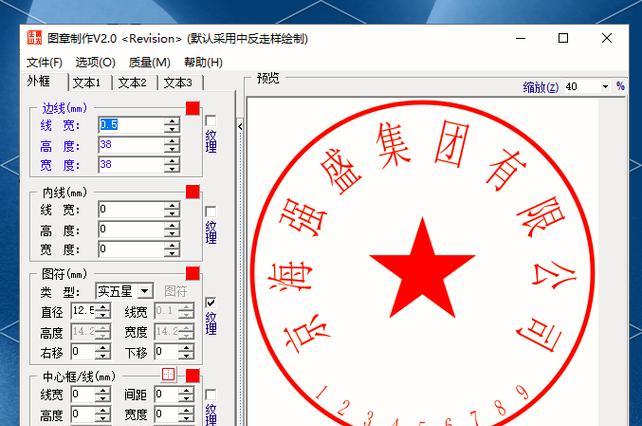Maximize the 图章制作 window

[x=563, y=38]
